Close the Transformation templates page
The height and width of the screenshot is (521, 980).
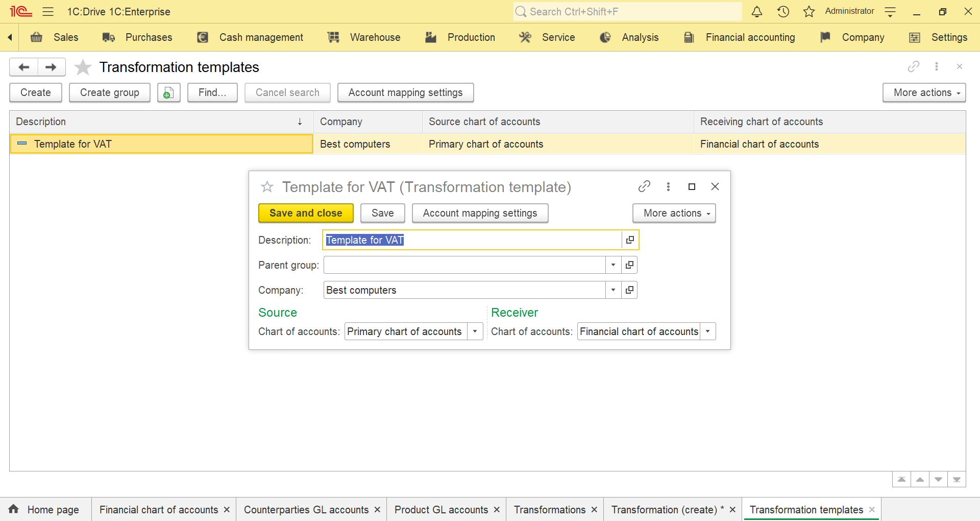click(x=959, y=66)
